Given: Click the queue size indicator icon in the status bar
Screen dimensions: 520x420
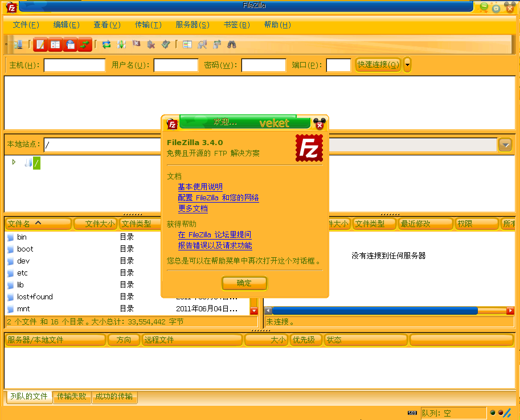Looking at the screenshot, I should click(412, 413).
